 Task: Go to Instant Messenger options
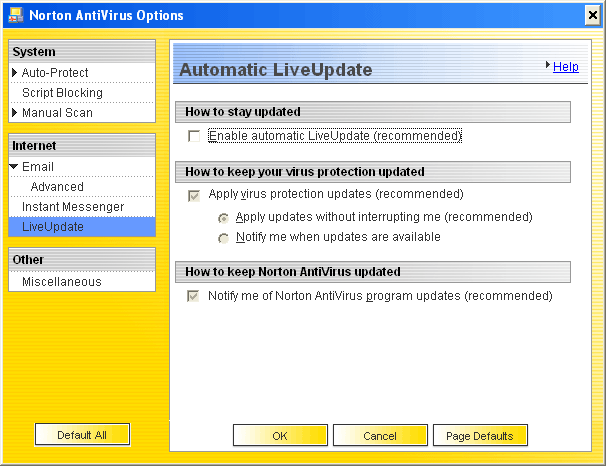(73, 207)
